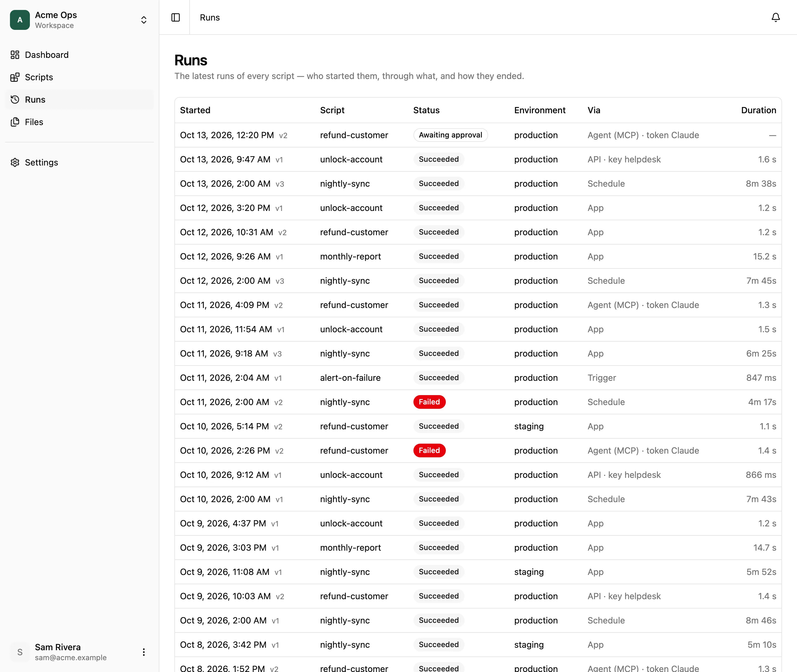The width and height of the screenshot is (797, 672).
Task: Click sam@acme.example email text
Action: click(70, 658)
